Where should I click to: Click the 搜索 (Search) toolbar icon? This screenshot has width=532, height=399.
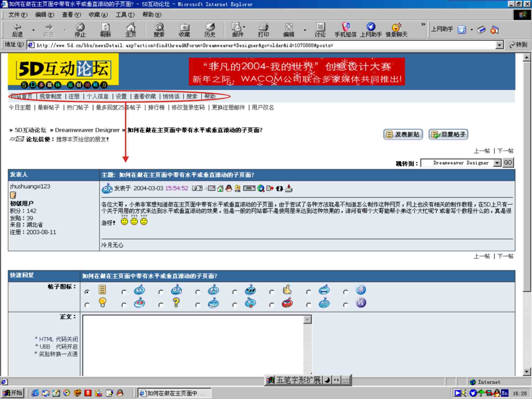(159, 30)
